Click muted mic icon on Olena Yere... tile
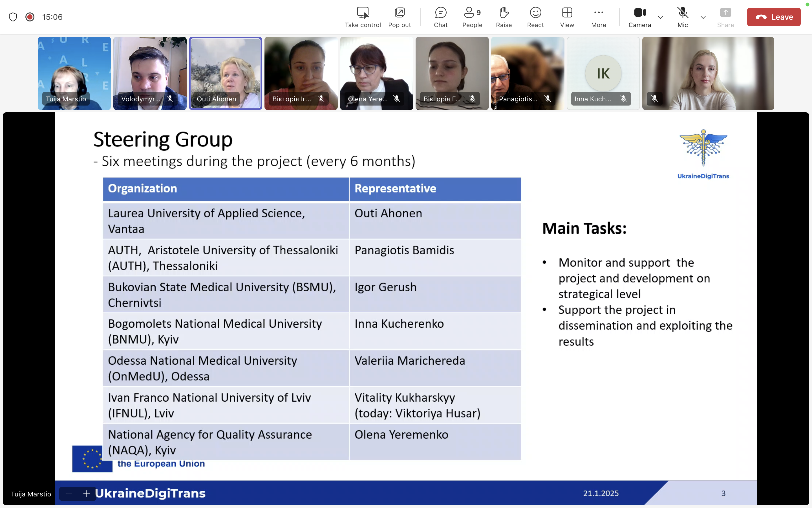 (397, 99)
